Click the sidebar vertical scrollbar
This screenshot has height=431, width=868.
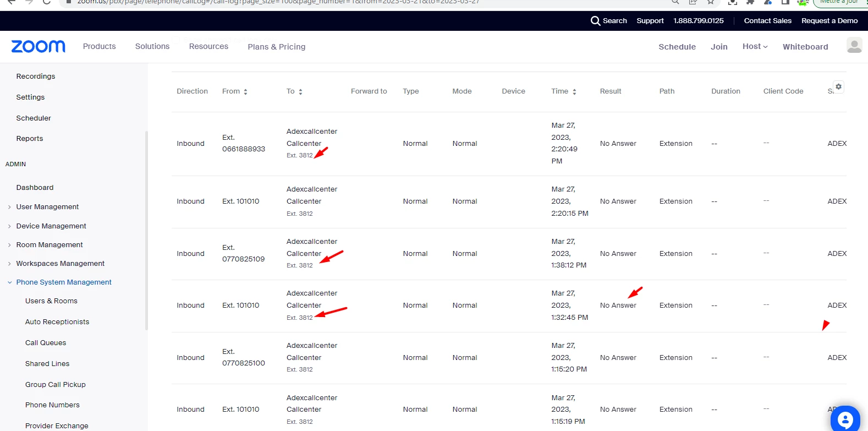[146, 230]
